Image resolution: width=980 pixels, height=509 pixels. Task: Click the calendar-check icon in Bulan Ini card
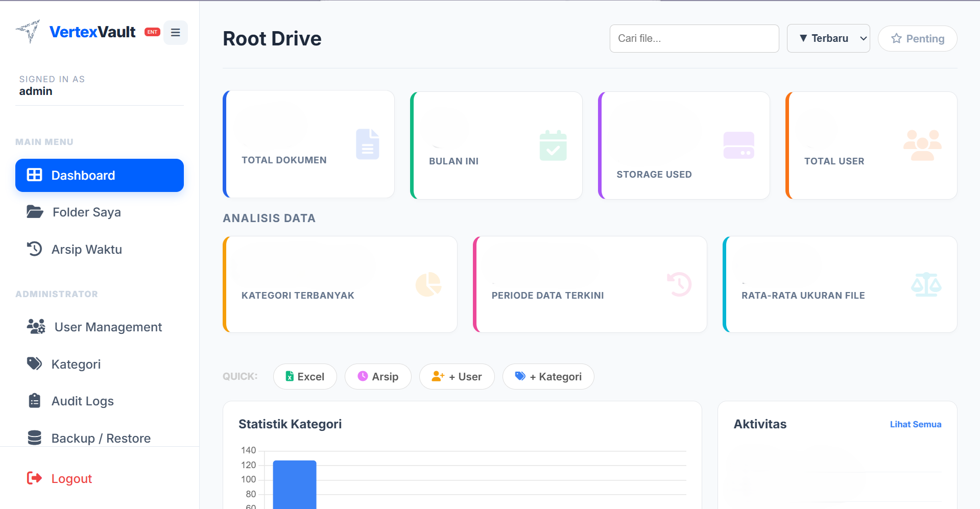553,146
